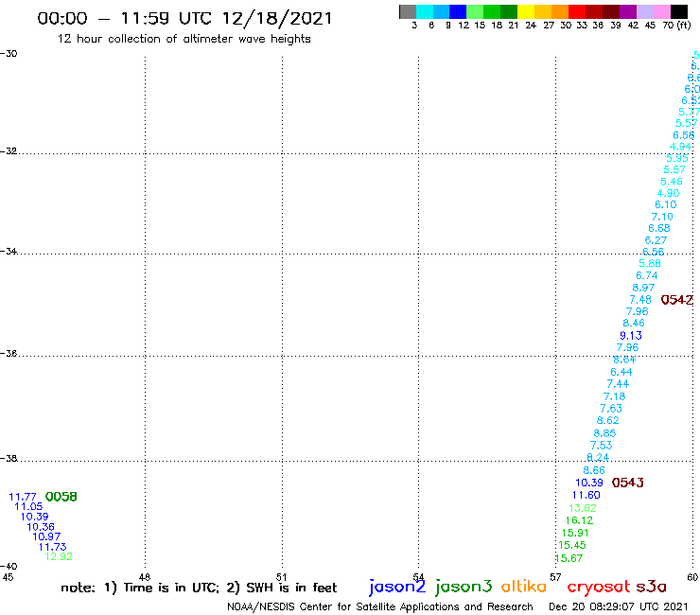
Task: Click the wave height value 11.05
Action: coord(28,506)
